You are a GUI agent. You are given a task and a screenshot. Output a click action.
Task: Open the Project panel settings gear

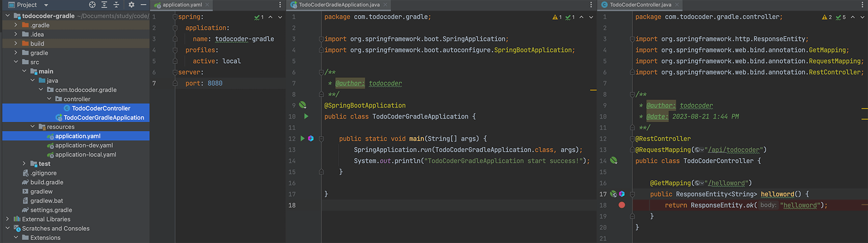[131, 5]
